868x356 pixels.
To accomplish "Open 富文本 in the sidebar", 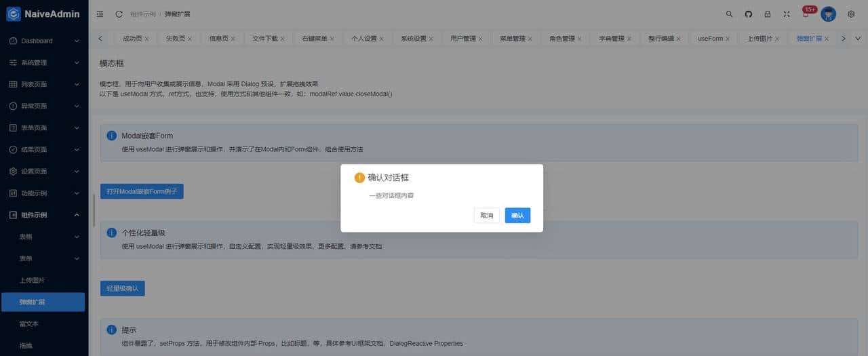I will tap(44, 323).
